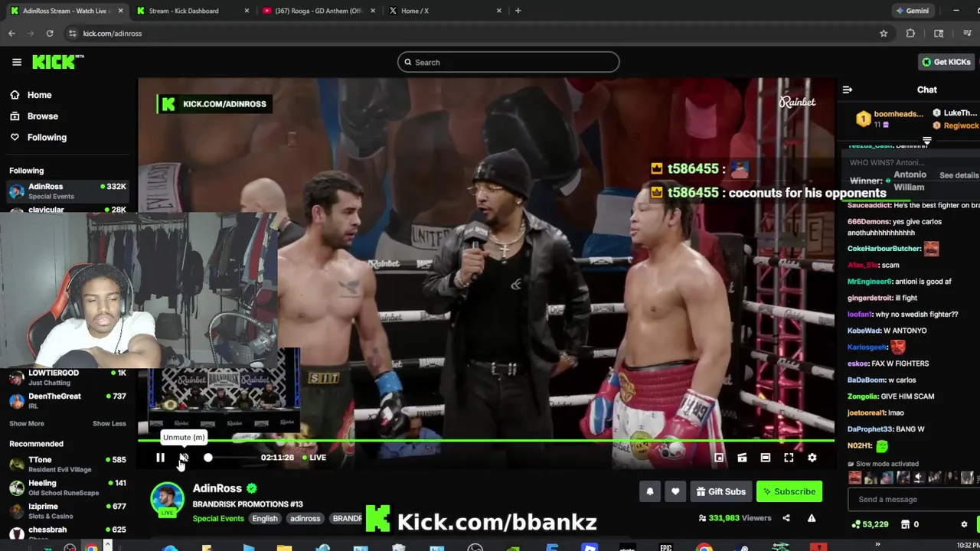The image size is (980, 551).
Task: Open the mini player icon
Action: pos(719,458)
